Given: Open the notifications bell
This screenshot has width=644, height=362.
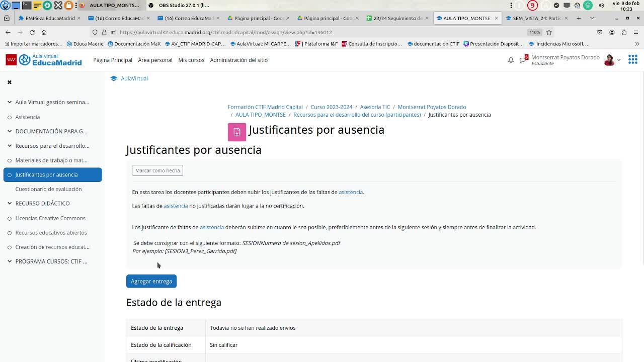Looking at the screenshot, I should (511, 60).
